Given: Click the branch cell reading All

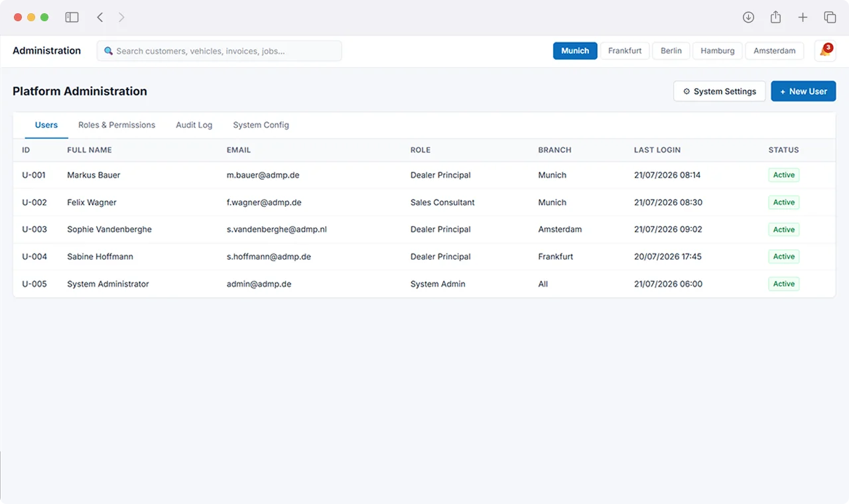Looking at the screenshot, I should click(x=543, y=284).
